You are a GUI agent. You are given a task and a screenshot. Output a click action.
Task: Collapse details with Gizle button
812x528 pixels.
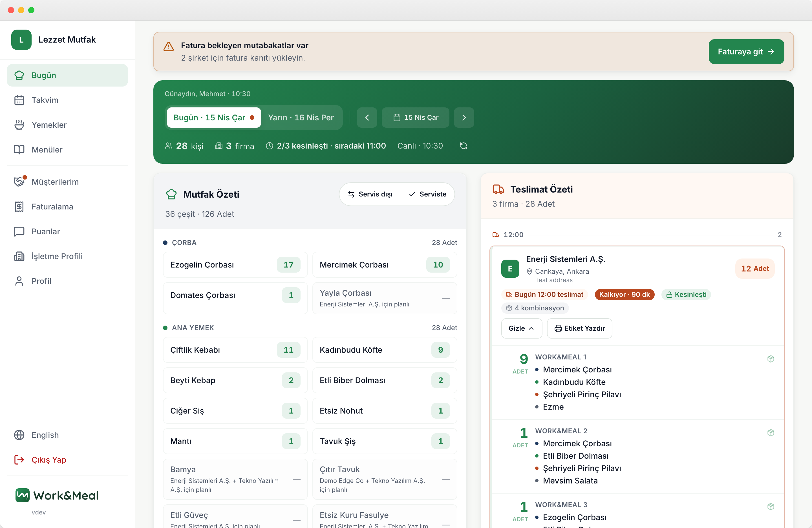click(x=521, y=328)
